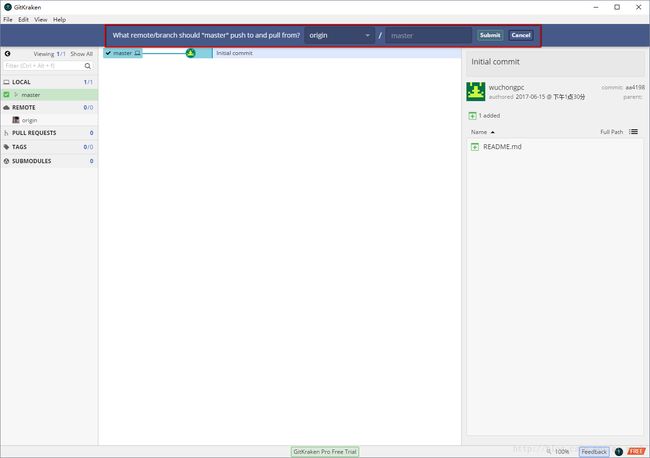This screenshot has width=650, height=458.
Task: Click the 100% zoom control in status bar
Action: pos(558,452)
